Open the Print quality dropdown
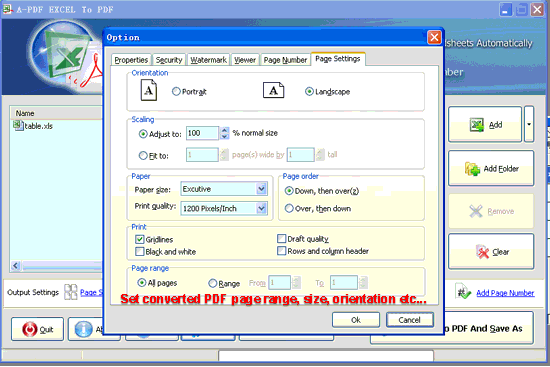Image resolution: width=550 pixels, height=367 pixels. point(261,208)
